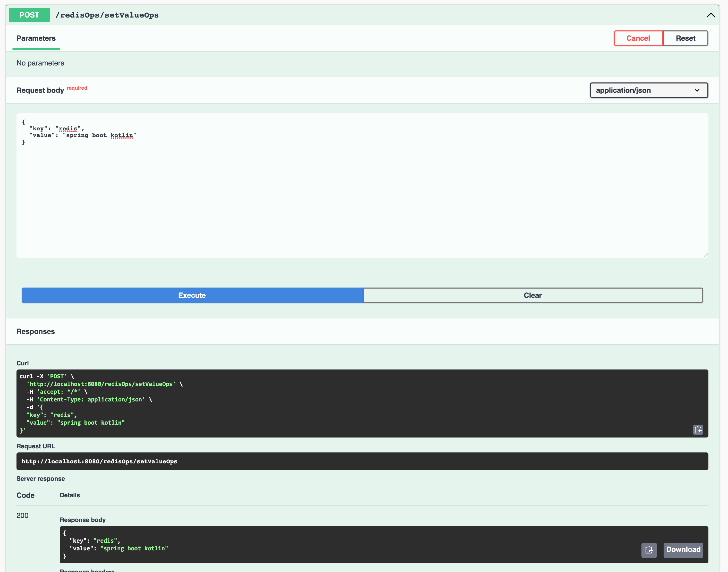
Task: Click the Server response heading
Action: tap(40, 478)
